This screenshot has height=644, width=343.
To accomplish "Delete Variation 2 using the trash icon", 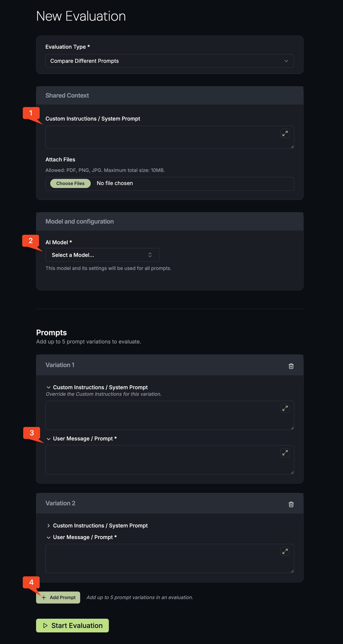I will click(291, 504).
